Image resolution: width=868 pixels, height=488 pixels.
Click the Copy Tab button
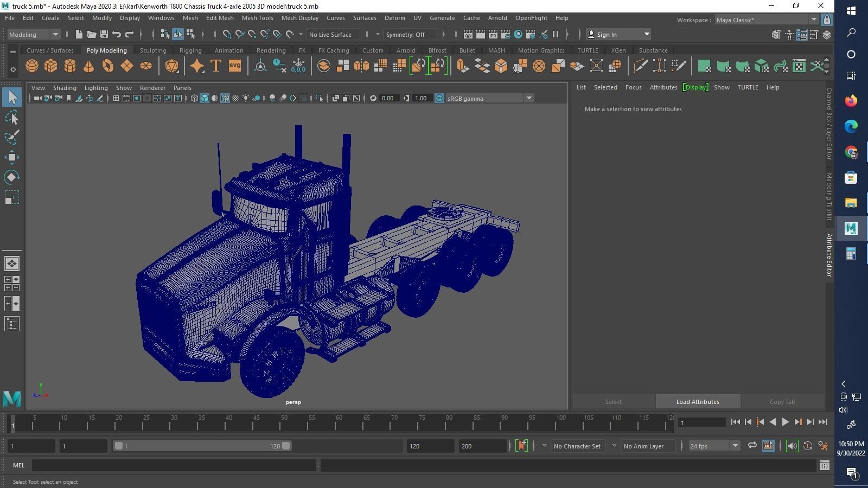782,402
